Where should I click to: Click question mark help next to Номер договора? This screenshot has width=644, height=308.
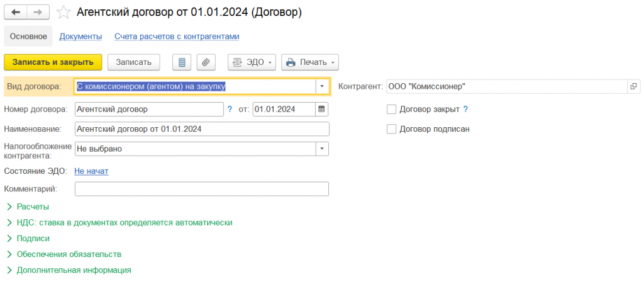point(230,109)
